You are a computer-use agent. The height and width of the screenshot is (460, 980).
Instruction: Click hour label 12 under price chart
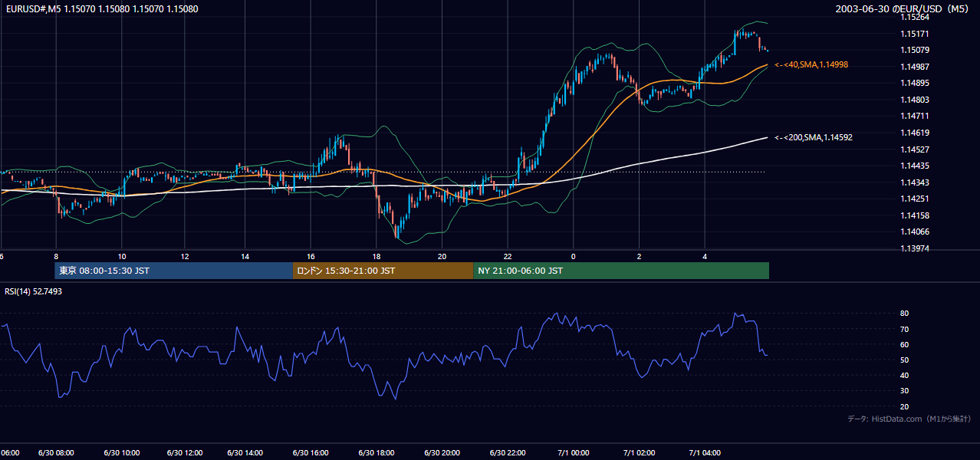[x=185, y=256]
